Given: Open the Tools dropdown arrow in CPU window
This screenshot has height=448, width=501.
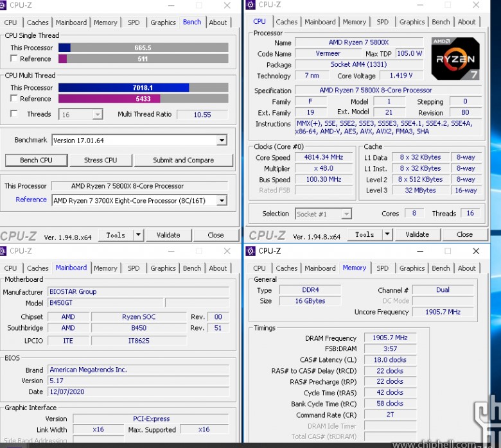Looking at the screenshot, I should coord(387,234).
